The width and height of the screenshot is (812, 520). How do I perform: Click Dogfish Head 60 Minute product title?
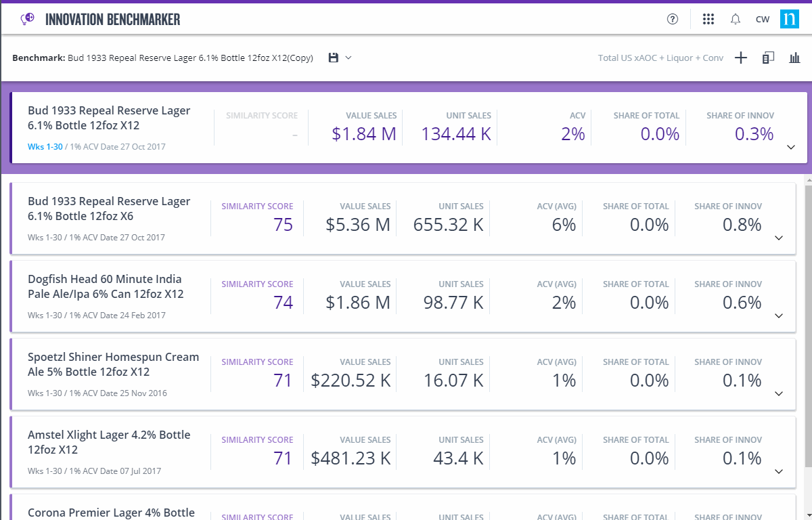pyautogui.click(x=106, y=286)
